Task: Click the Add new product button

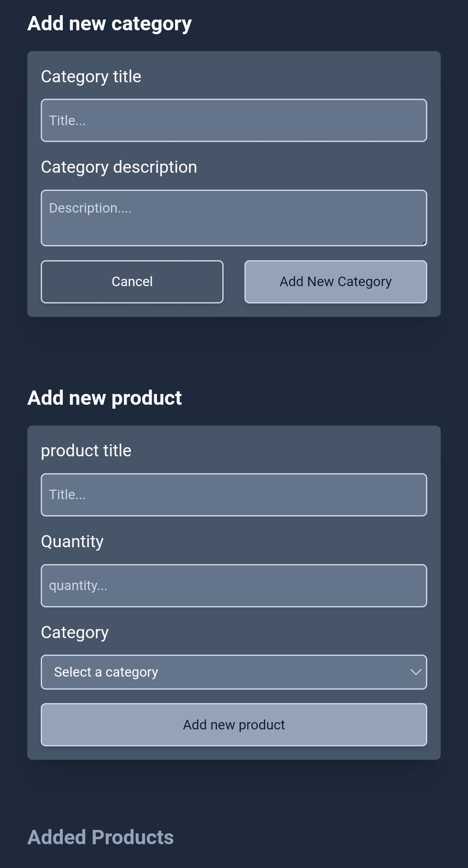Action: click(x=234, y=725)
